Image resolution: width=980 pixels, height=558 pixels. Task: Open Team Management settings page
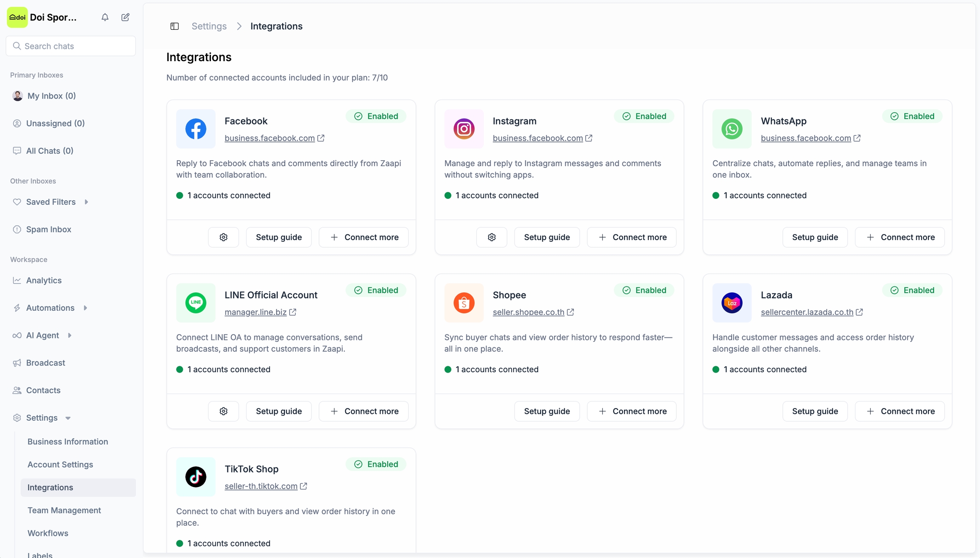point(64,510)
